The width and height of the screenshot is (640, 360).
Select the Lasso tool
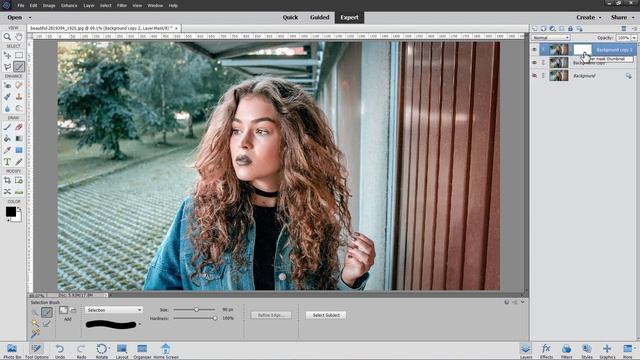click(x=7, y=67)
